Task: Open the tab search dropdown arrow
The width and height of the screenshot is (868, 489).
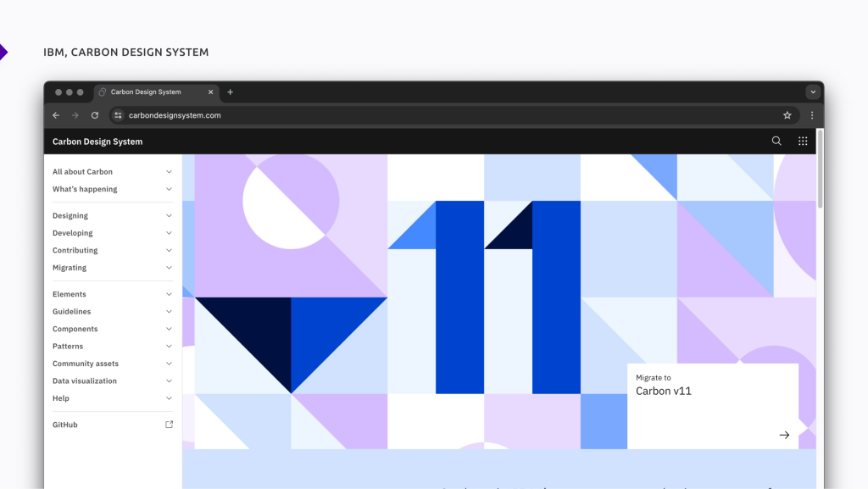Action: (x=813, y=92)
